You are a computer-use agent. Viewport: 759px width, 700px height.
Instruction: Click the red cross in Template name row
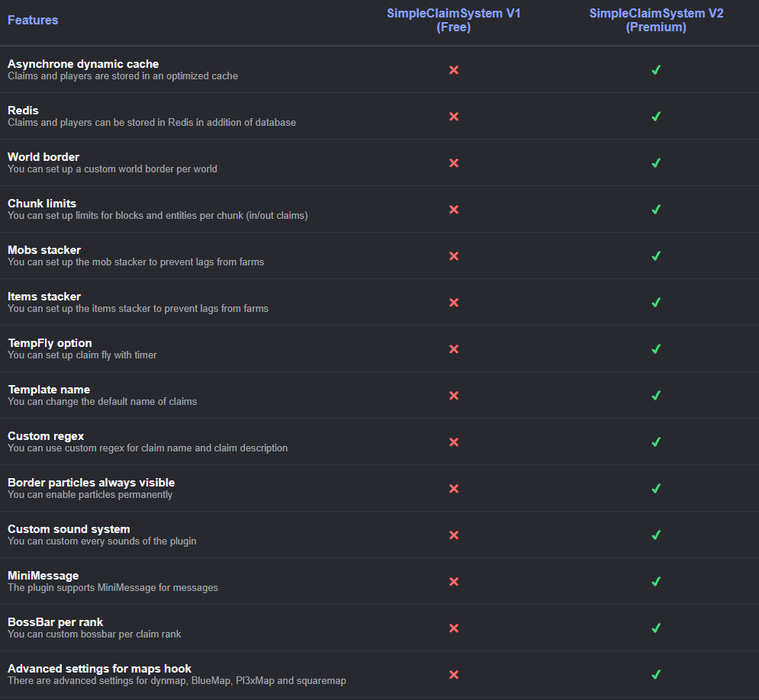454,396
